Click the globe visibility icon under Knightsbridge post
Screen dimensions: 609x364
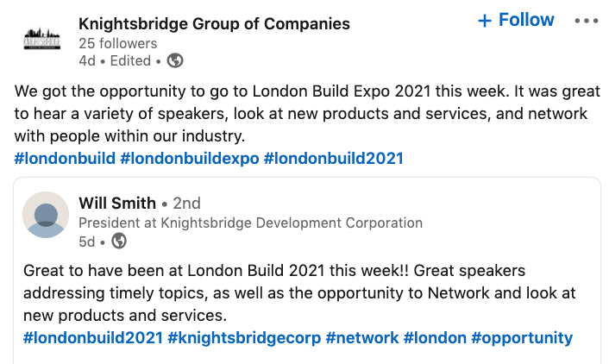pos(175,60)
